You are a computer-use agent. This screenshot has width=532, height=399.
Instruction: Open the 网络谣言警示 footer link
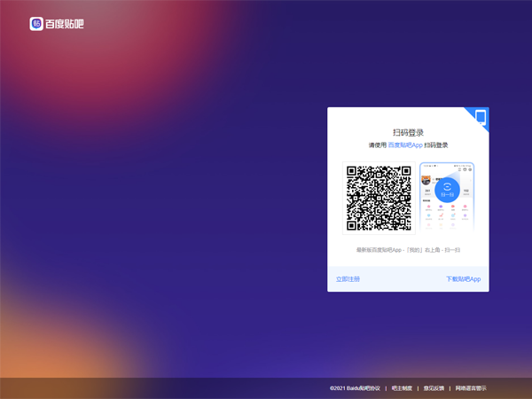pos(471,388)
